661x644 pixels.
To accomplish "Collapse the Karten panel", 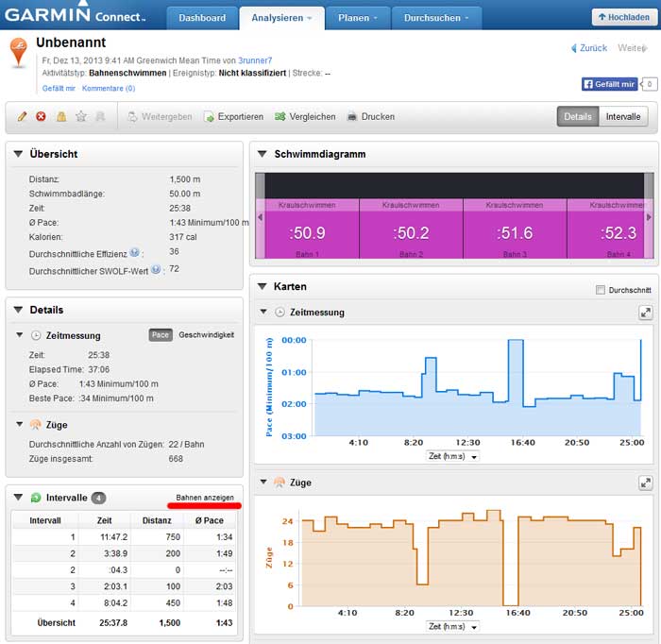I will [x=263, y=286].
